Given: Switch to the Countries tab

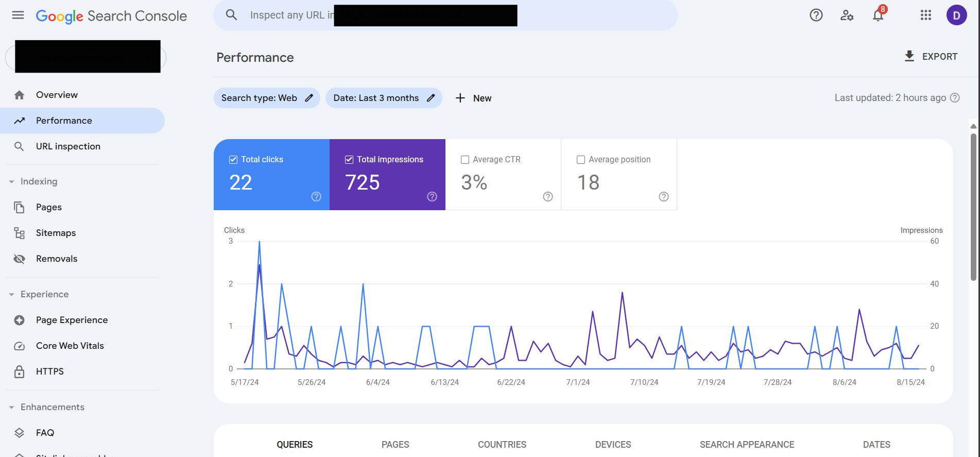Looking at the screenshot, I should [x=502, y=445].
